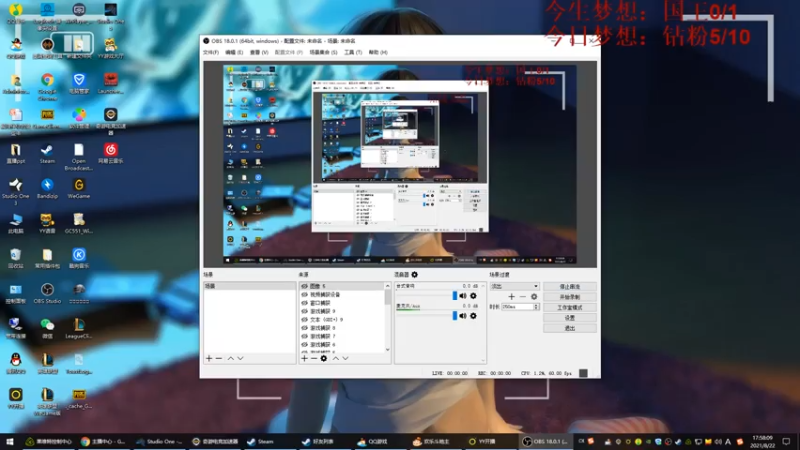Open the 文件(F) menu
The height and width of the screenshot is (450, 800).
211,53
